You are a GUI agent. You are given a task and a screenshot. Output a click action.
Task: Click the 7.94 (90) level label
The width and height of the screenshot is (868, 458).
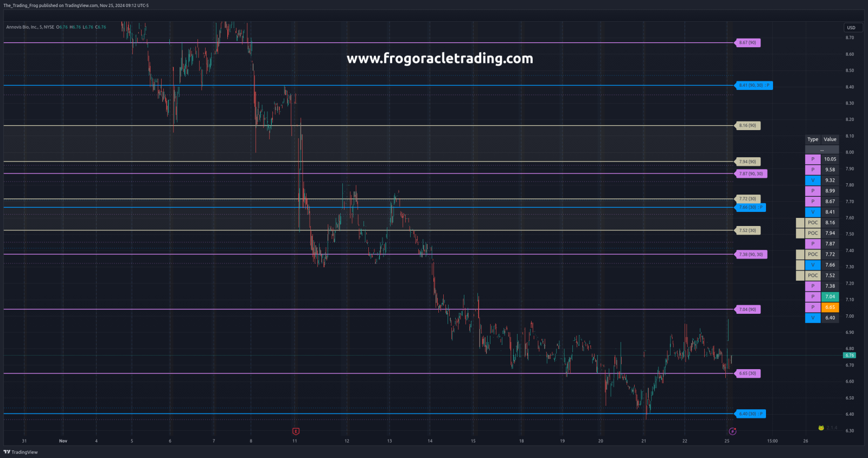(748, 162)
